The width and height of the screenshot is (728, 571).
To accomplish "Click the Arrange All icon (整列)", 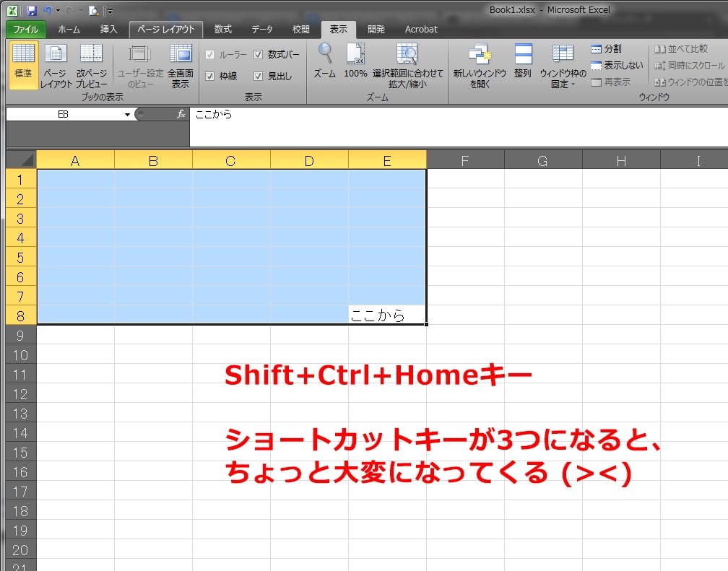I will click(522, 65).
